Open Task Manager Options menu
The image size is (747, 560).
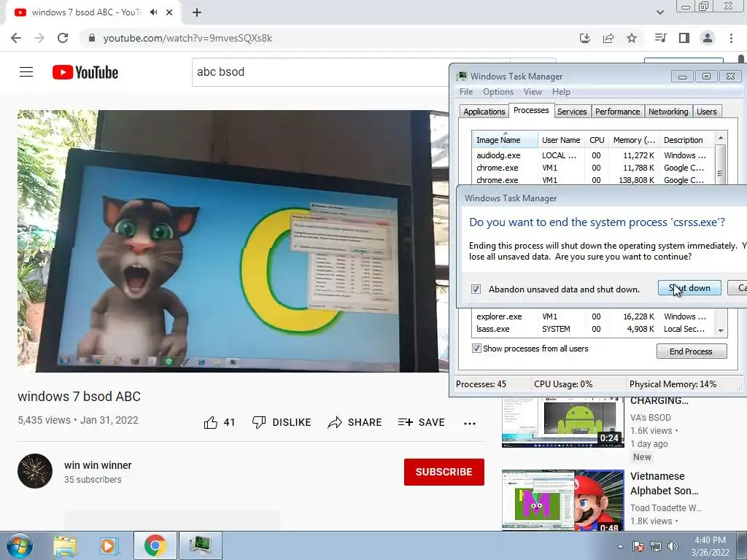click(x=498, y=92)
